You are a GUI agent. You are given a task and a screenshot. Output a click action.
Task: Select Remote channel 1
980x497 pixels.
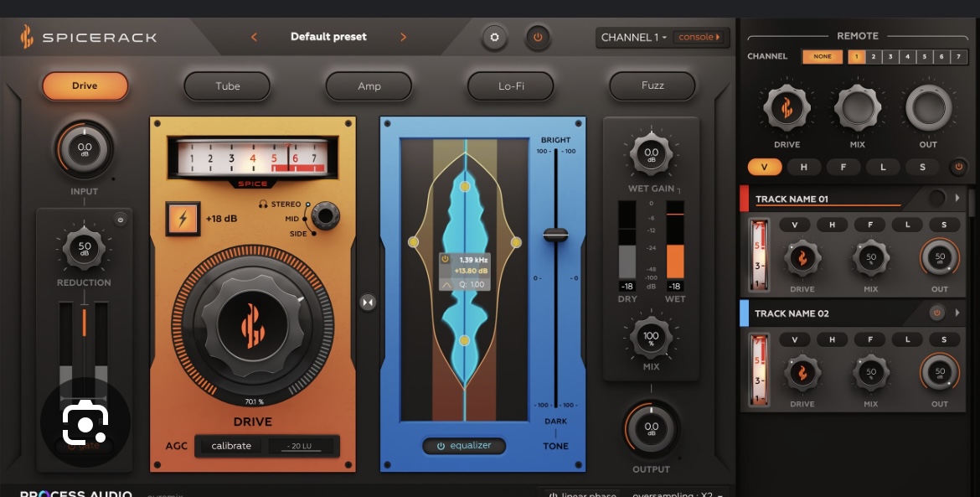856,56
